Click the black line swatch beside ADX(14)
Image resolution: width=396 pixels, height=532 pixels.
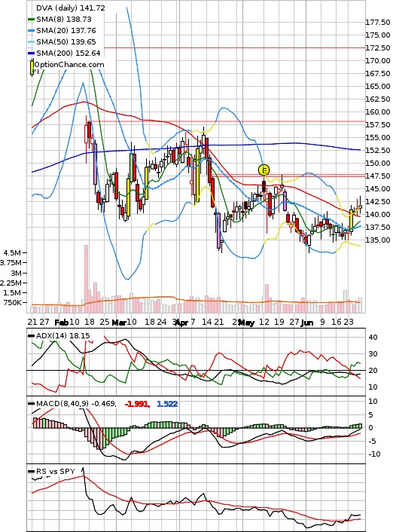pyautogui.click(x=31, y=336)
